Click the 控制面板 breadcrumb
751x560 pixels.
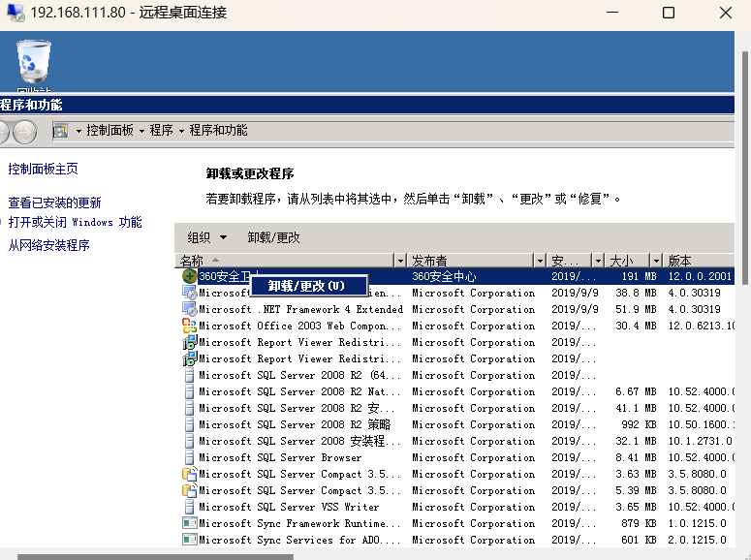110,130
